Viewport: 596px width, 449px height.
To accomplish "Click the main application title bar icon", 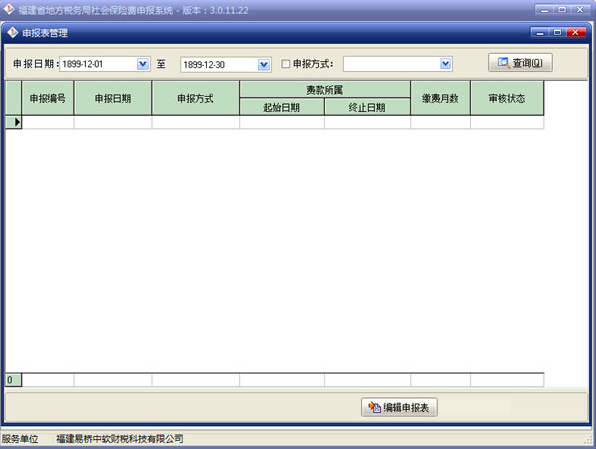I will click(x=9, y=9).
